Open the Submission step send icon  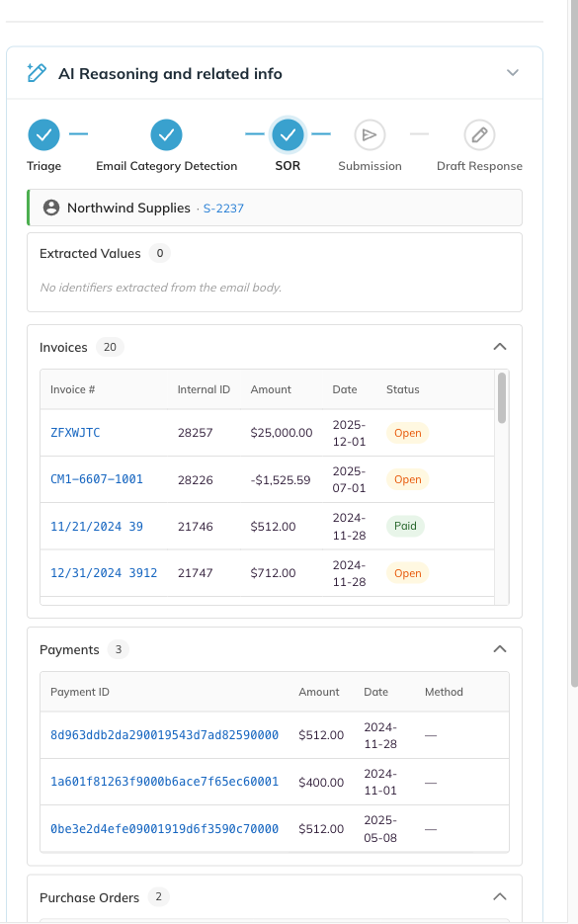point(370,135)
